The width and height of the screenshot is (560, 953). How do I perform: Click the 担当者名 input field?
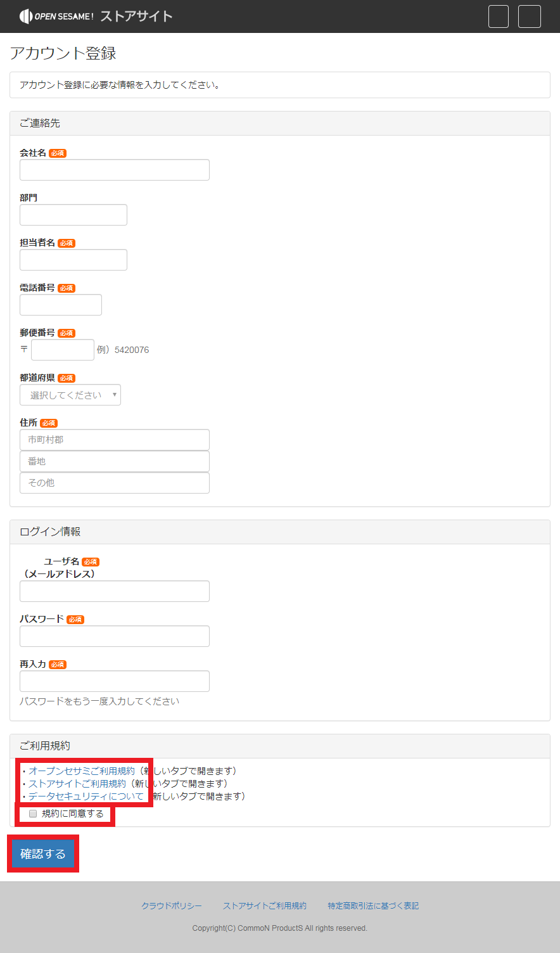click(x=73, y=260)
